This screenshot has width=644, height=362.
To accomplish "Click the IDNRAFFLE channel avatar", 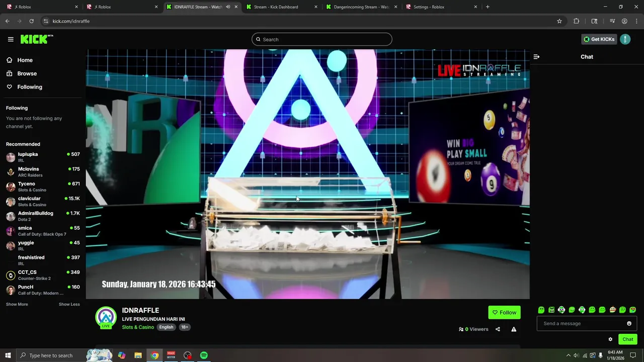I will [x=106, y=317].
